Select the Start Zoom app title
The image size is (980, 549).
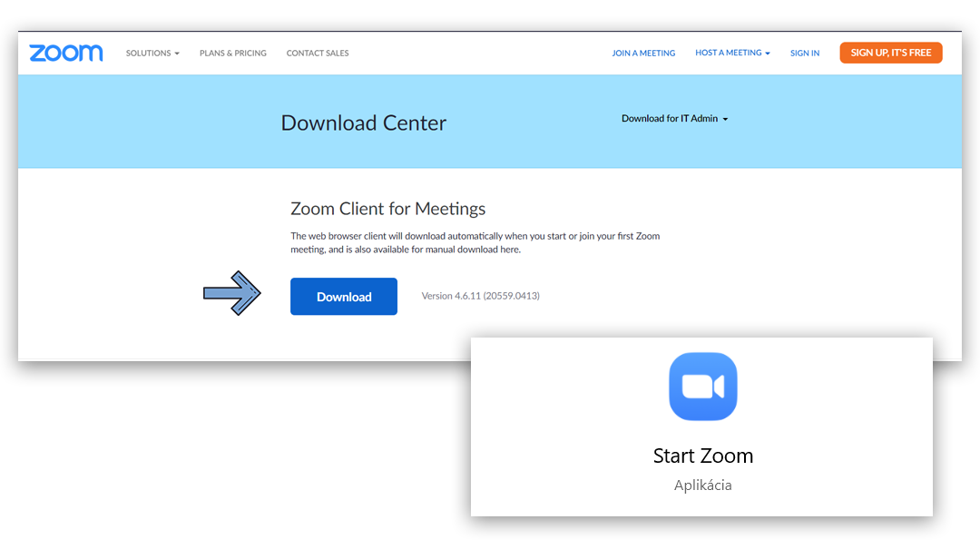coord(703,456)
